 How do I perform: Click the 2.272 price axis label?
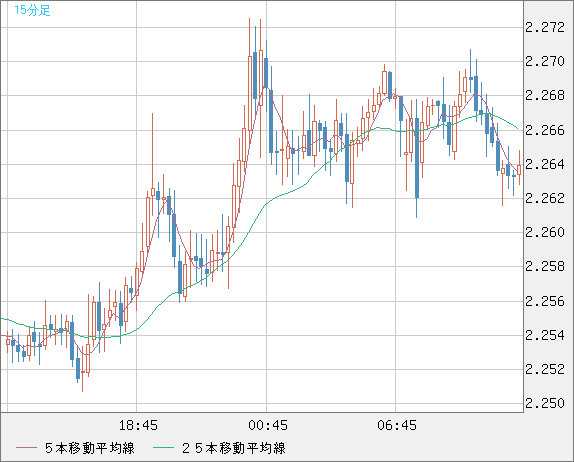545,27
